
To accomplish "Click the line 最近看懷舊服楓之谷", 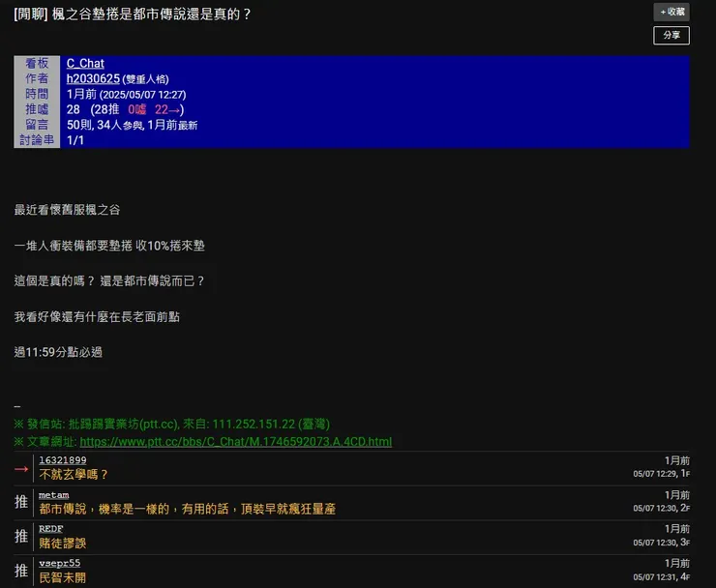I will coord(67,210).
